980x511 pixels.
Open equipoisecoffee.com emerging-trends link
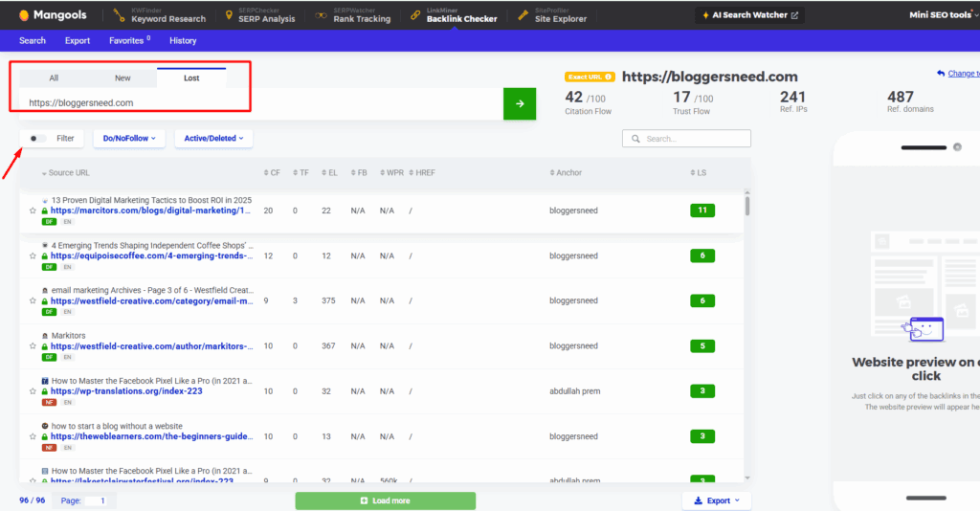coord(152,255)
